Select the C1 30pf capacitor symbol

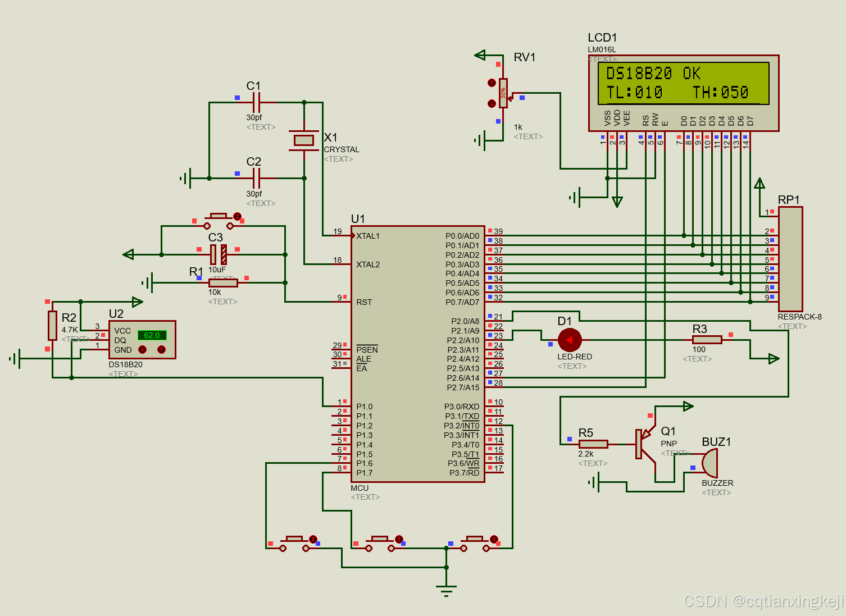[257, 103]
